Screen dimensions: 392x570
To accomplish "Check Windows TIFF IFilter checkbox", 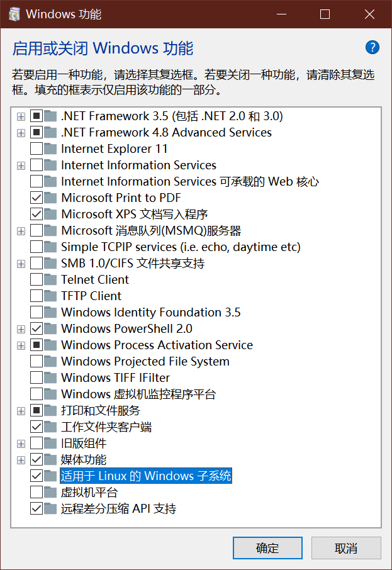I will 36,377.
